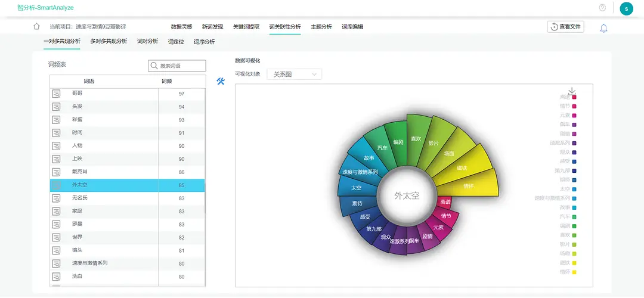644x298 pixels.
Task: Open the lookup icon for 家庭
Action: [x=56, y=212]
